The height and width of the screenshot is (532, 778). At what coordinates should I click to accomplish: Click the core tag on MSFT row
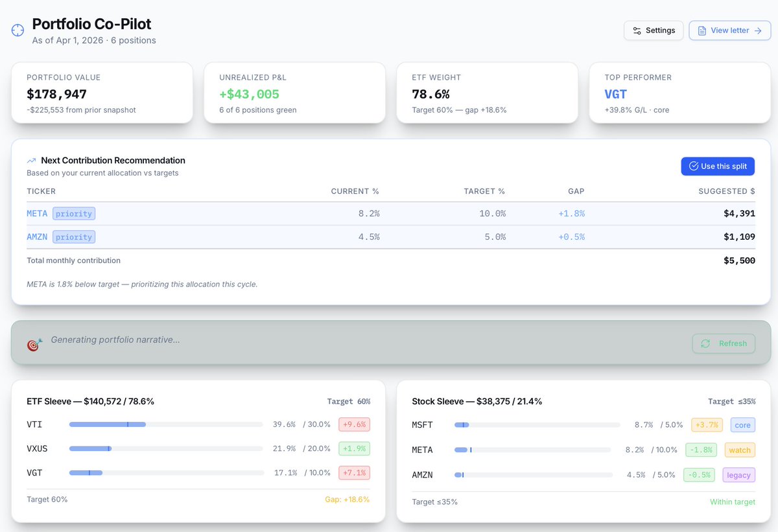point(742,425)
